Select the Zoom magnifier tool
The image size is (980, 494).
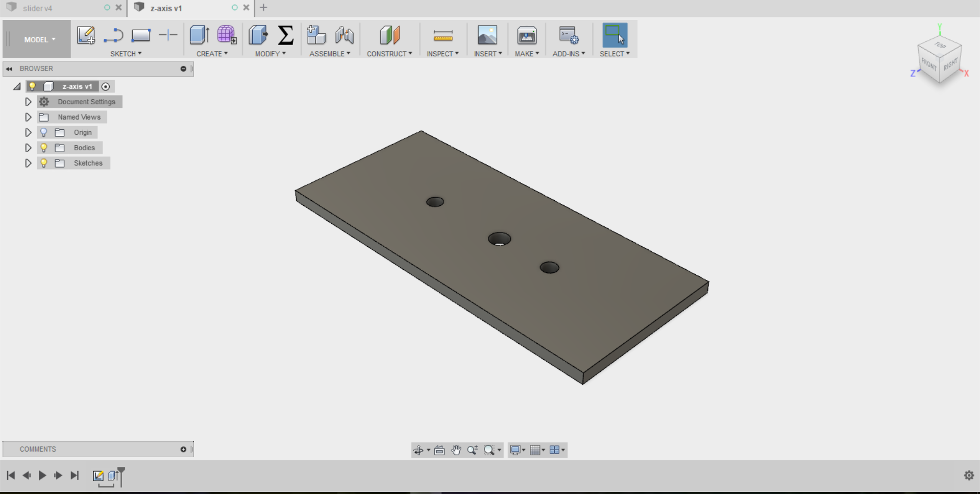pyautogui.click(x=473, y=450)
